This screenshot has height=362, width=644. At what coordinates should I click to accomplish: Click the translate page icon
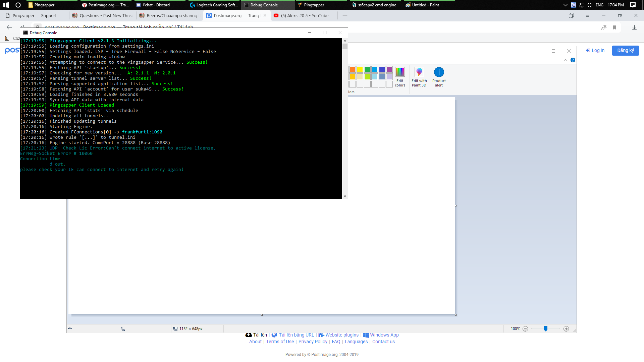(604, 28)
